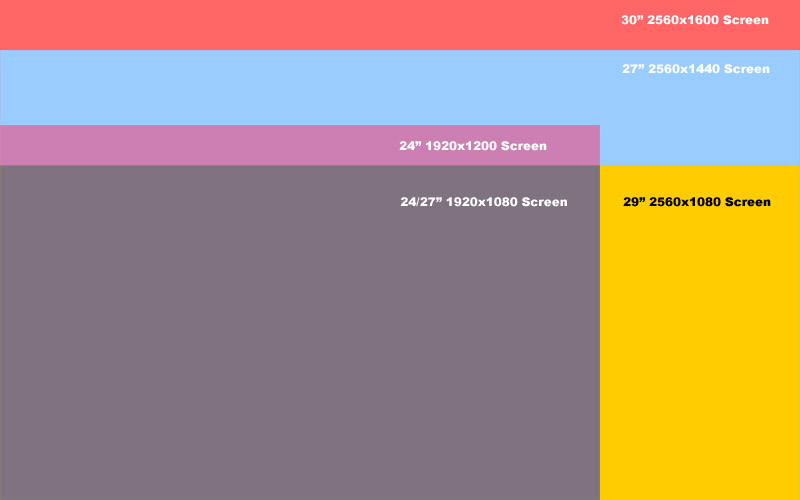Click the 30" size text in red band
Image resolution: width=800 pixels, height=500 pixels.
pos(631,20)
